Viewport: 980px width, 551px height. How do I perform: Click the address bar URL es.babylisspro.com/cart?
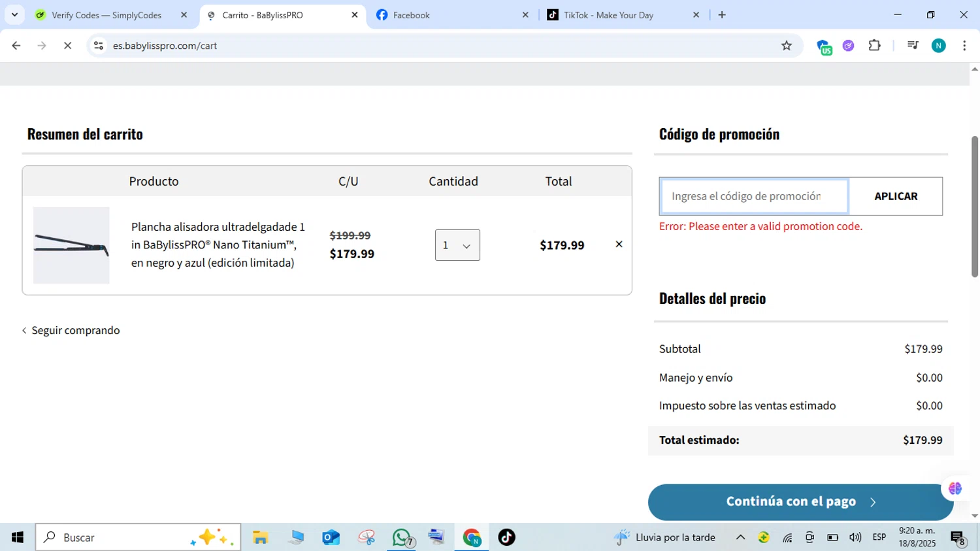165,46
